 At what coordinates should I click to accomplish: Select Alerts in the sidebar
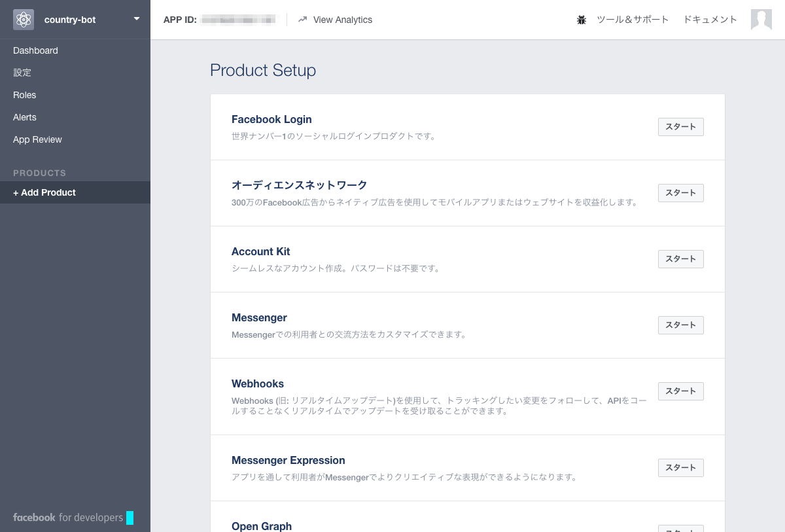pos(25,117)
